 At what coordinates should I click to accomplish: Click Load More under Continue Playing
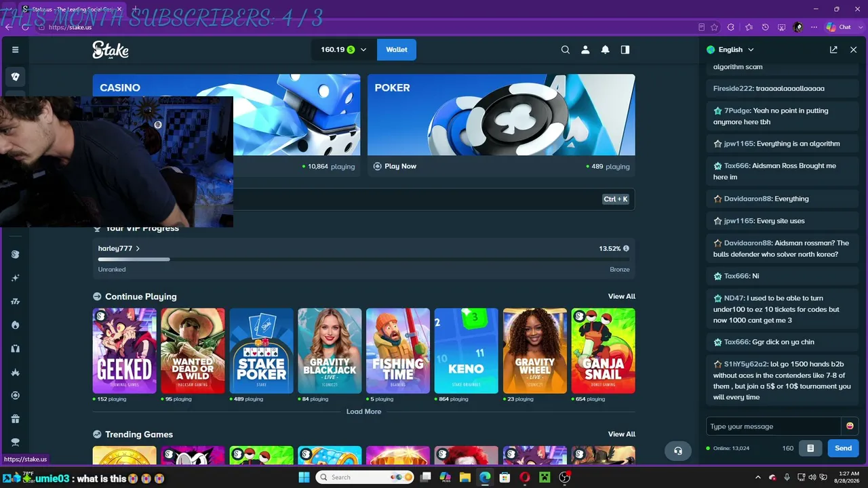click(363, 411)
